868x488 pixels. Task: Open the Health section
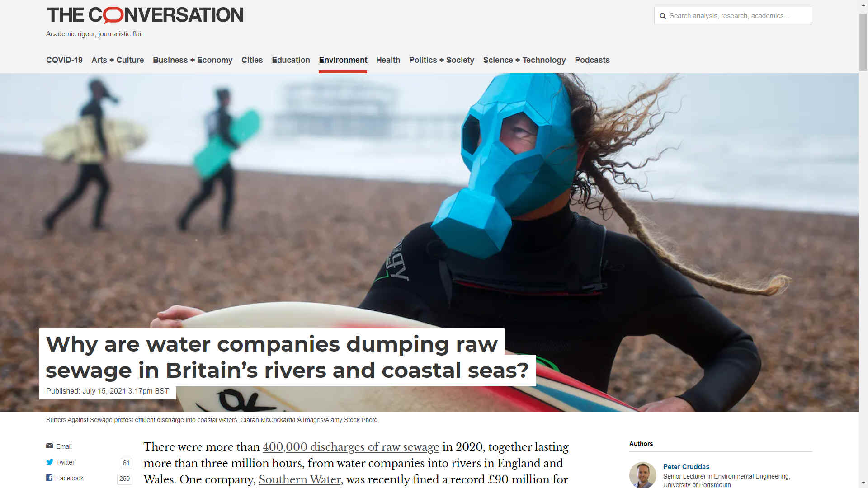(388, 60)
